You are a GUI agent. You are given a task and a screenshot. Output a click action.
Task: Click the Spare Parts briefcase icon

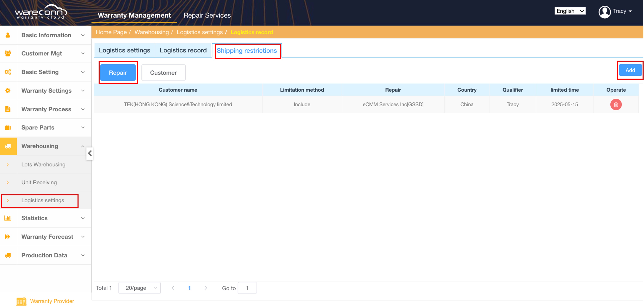tap(8, 127)
